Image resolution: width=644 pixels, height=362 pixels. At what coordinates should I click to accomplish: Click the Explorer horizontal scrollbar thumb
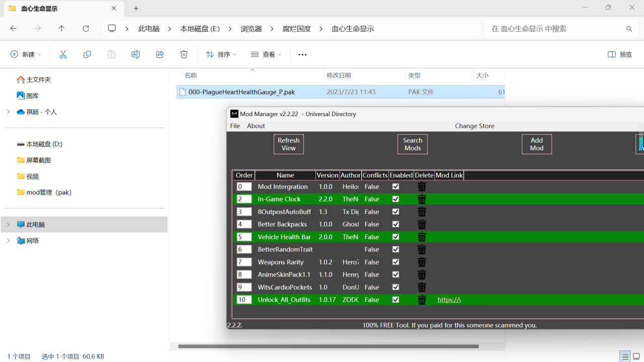[328, 346]
